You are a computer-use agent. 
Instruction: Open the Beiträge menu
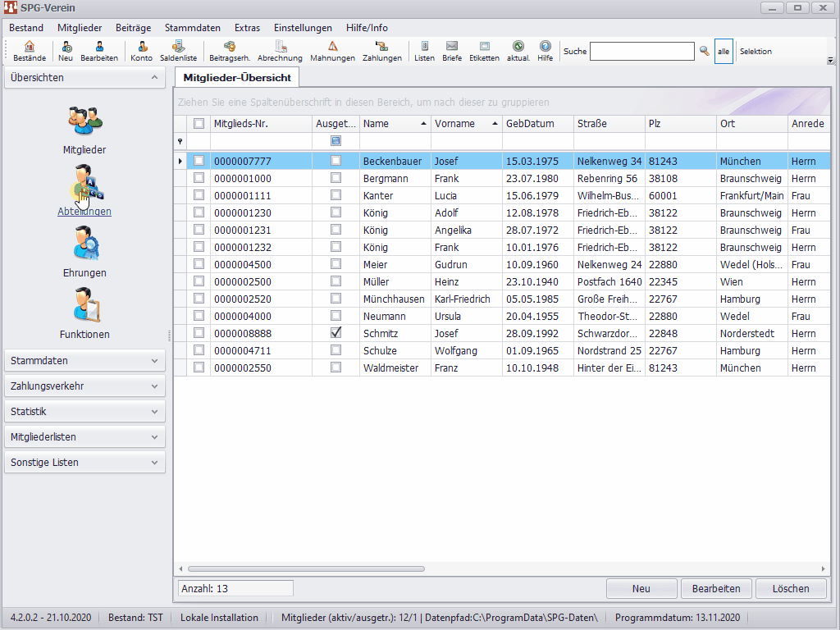pyautogui.click(x=132, y=28)
